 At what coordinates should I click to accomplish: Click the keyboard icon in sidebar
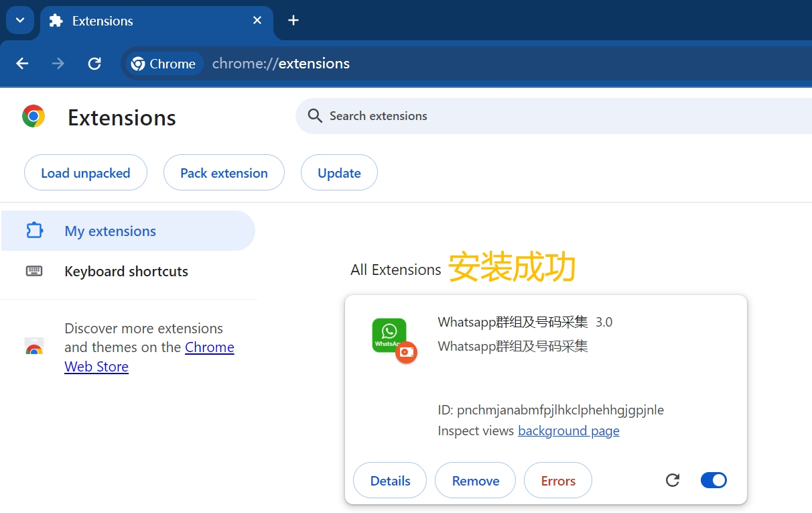(34, 271)
